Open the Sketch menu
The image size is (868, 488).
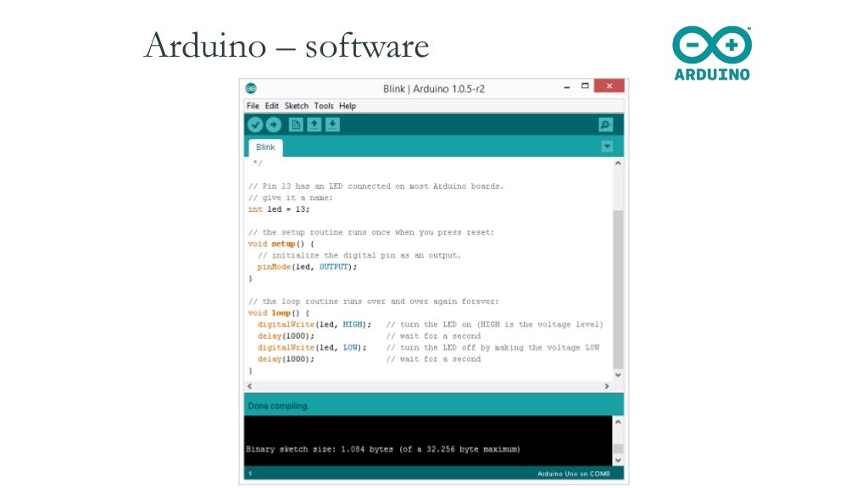(x=297, y=106)
